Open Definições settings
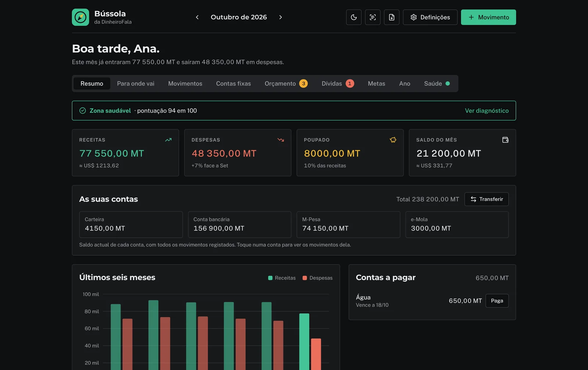This screenshot has height=370, width=588. (x=430, y=17)
